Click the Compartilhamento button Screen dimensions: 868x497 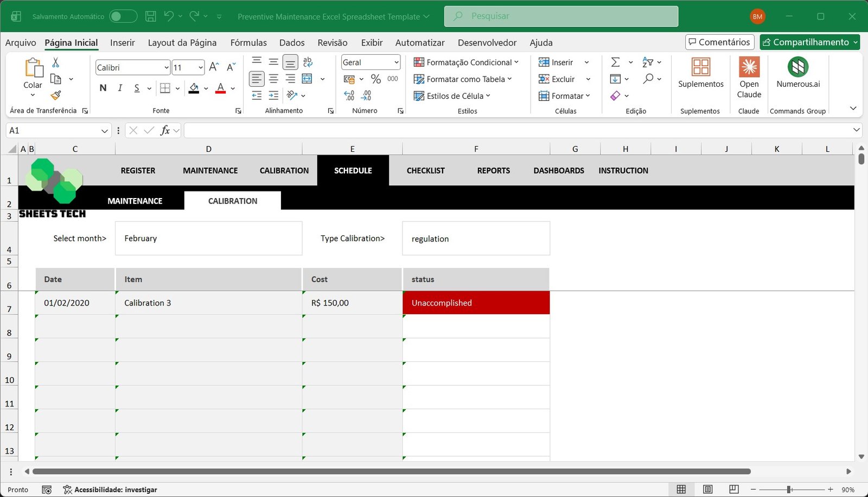[x=809, y=42]
